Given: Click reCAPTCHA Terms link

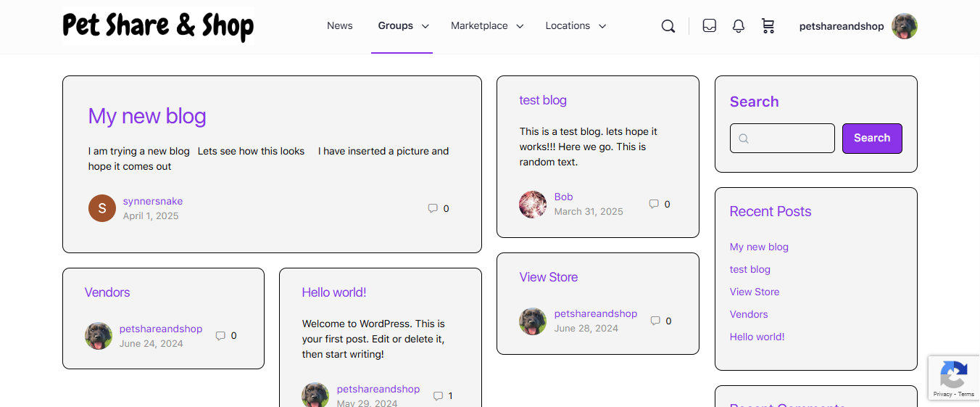Looking at the screenshot, I should coord(966,394).
